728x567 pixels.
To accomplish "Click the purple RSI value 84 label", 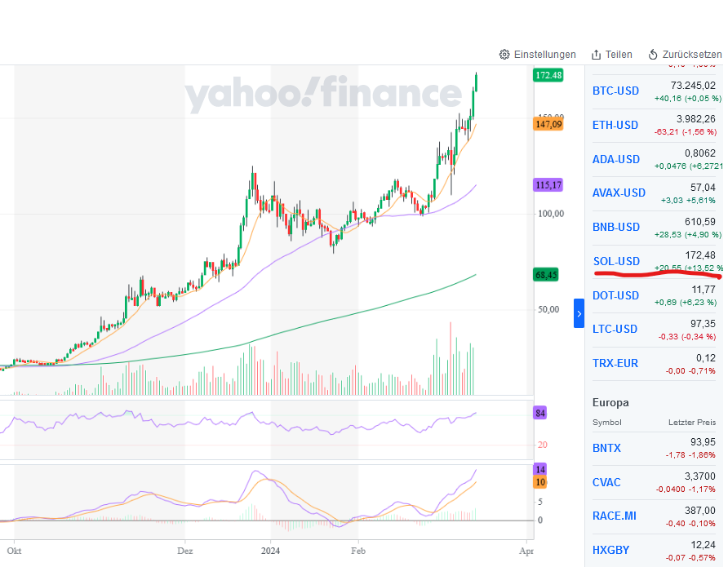I will [540, 413].
